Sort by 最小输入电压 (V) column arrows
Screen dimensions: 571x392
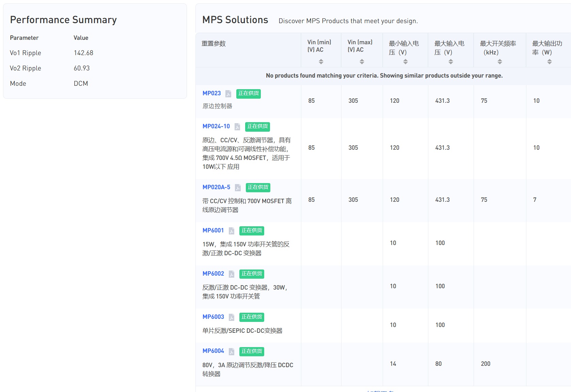pyautogui.click(x=405, y=62)
